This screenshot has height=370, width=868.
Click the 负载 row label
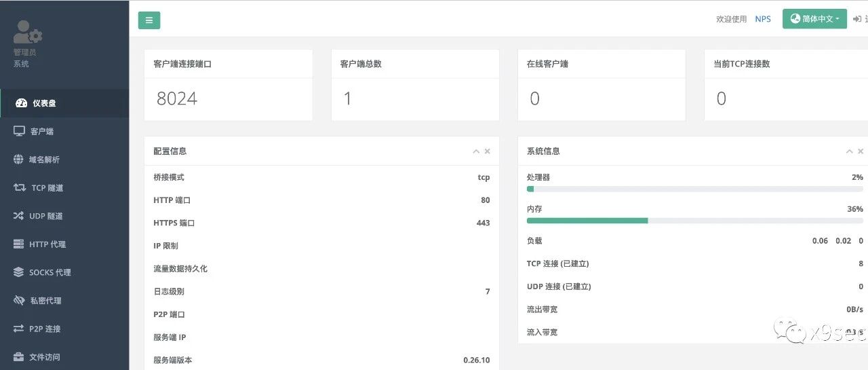534,241
